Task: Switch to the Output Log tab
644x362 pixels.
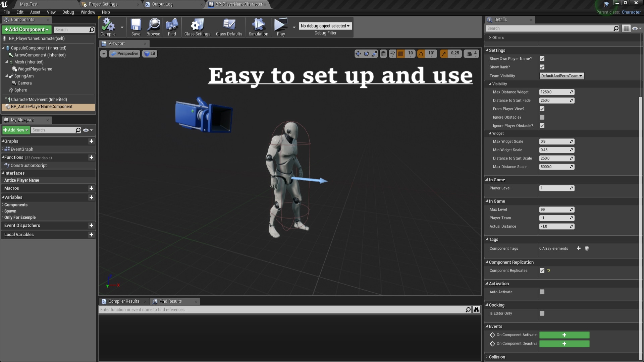Action: coord(162,4)
